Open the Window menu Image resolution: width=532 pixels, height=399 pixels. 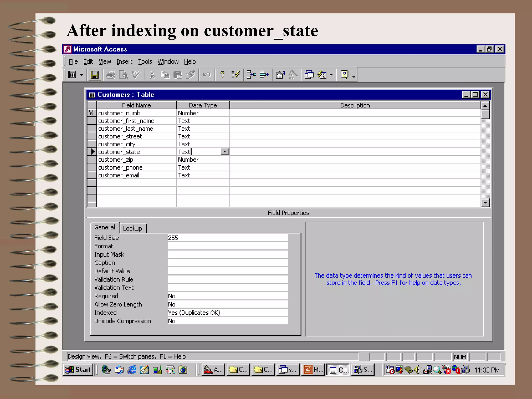168,62
